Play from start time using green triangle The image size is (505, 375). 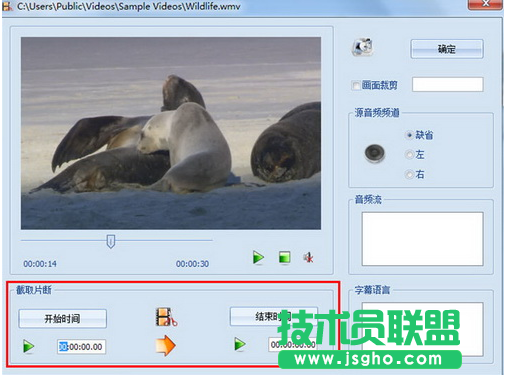point(29,346)
